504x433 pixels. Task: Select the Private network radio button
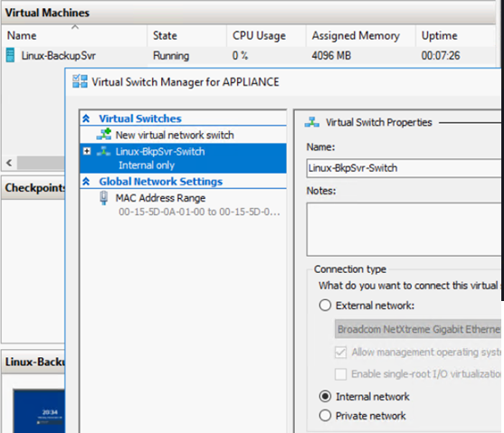click(x=325, y=415)
